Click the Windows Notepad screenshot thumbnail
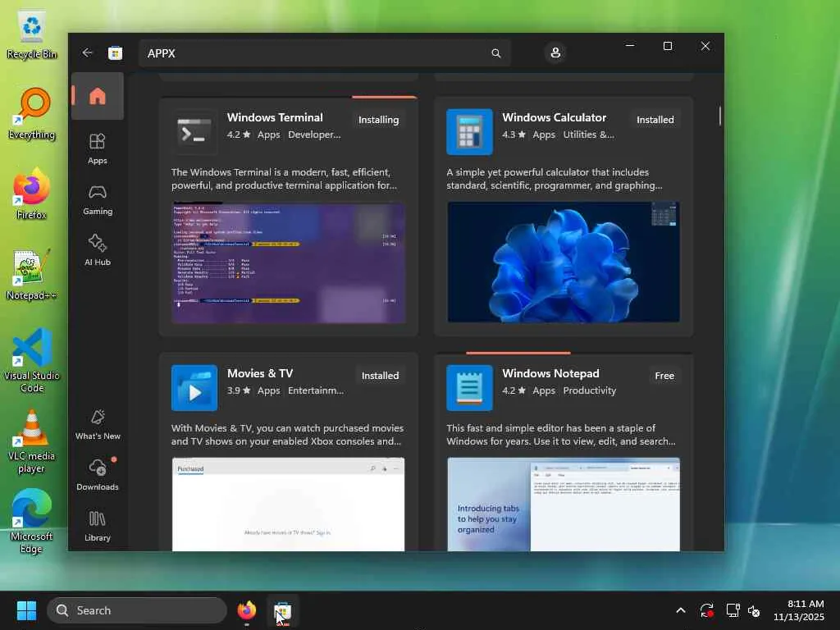 coord(564,504)
